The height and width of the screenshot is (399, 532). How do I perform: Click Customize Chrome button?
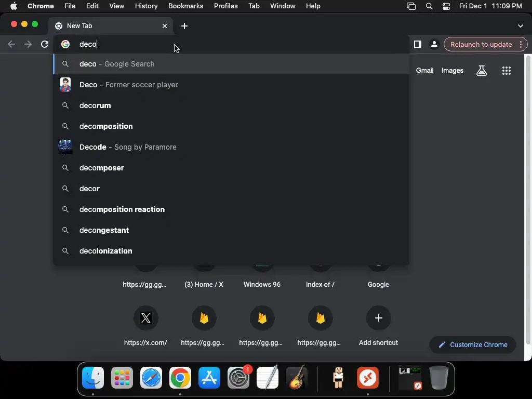[x=473, y=344]
